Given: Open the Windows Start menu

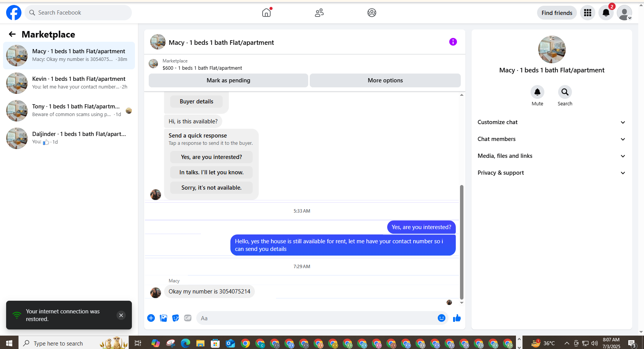Looking at the screenshot, I should [x=9, y=343].
